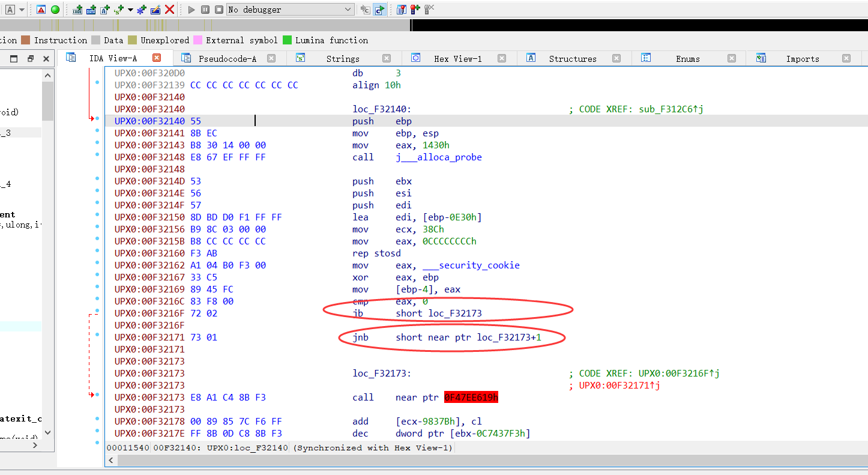Click the blue asterisk plus array icon

pyautogui.click(x=142, y=10)
